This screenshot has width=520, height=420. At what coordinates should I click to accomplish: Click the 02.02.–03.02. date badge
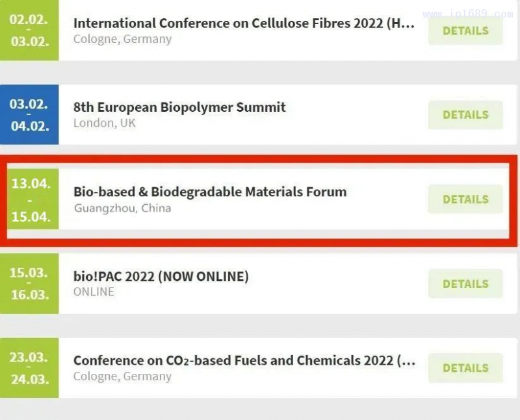click(29, 30)
